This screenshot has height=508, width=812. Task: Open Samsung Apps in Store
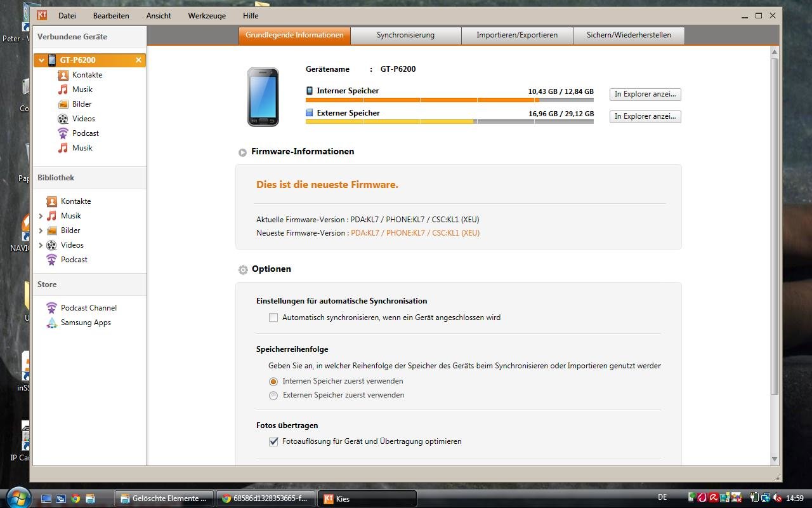tap(79, 323)
